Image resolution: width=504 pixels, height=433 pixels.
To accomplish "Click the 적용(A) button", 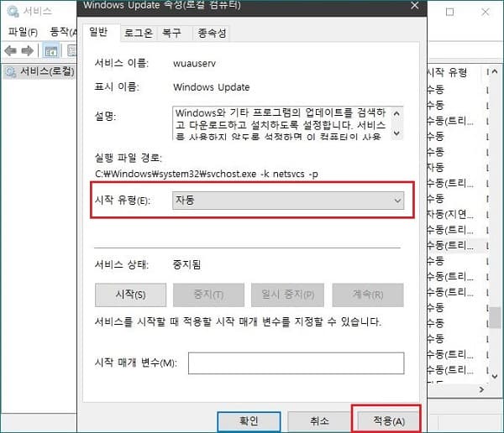I will tap(388, 421).
